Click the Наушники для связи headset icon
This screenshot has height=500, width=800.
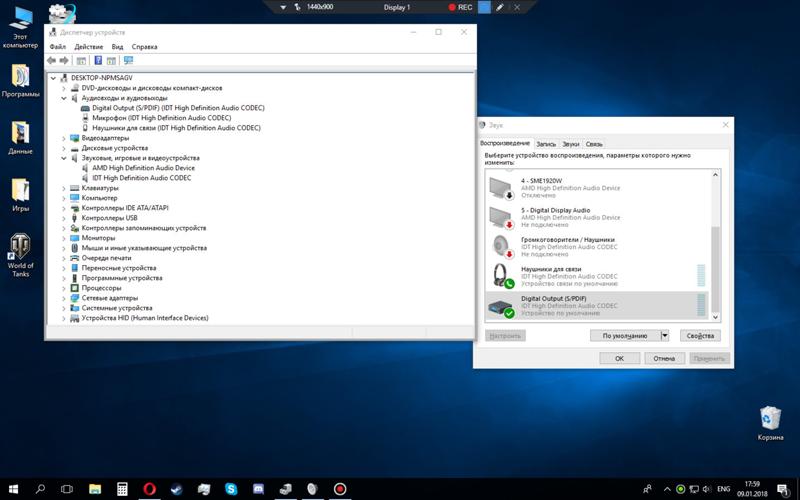pos(502,276)
